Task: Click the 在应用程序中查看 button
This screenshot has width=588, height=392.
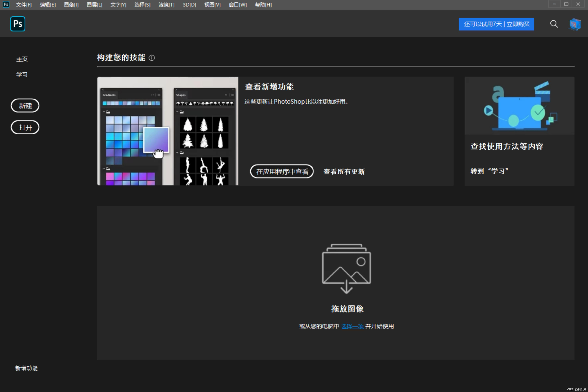Action: click(x=282, y=171)
